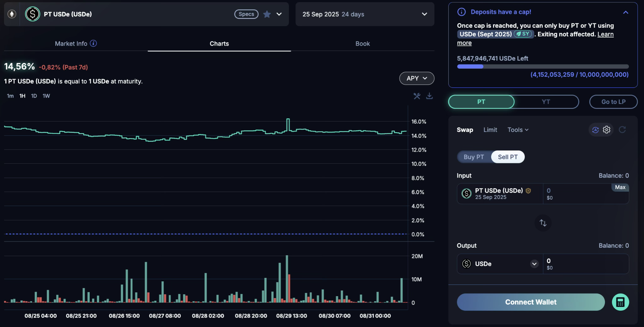
Task: Select Buy PT mode
Action: pyautogui.click(x=473, y=157)
